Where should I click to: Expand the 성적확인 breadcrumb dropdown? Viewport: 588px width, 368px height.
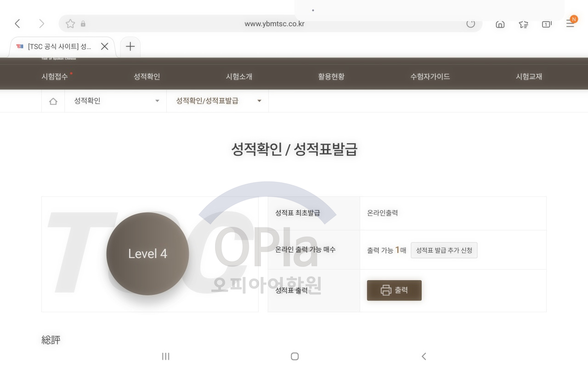coord(116,101)
